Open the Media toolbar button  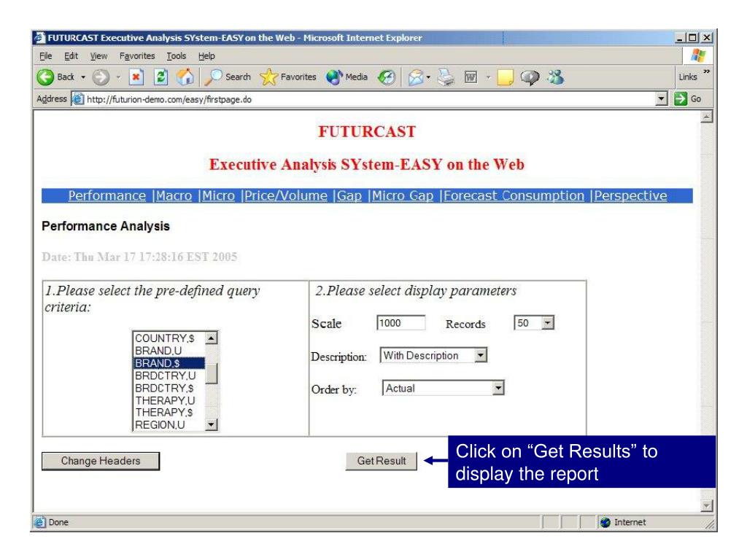[x=347, y=77]
